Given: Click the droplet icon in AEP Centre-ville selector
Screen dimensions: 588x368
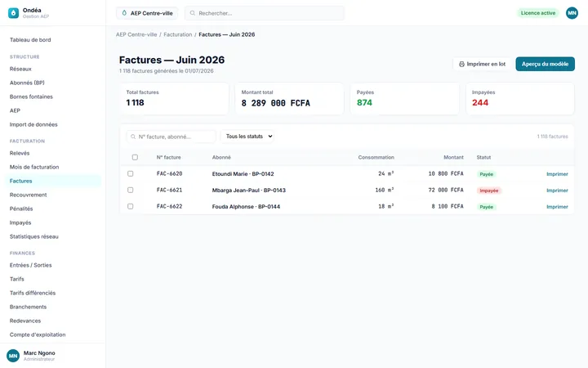Looking at the screenshot, I should pyautogui.click(x=124, y=13).
